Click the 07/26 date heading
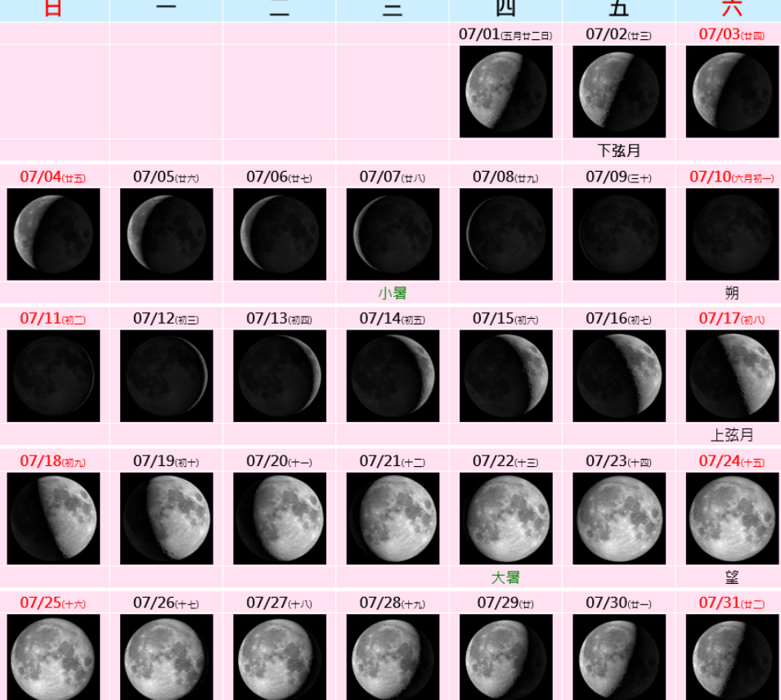Image resolution: width=781 pixels, height=700 pixels. point(166,603)
